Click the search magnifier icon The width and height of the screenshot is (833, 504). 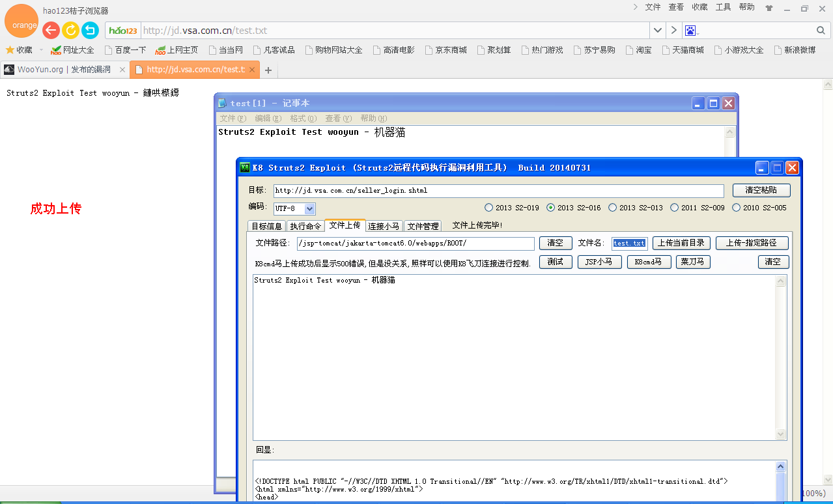(821, 31)
